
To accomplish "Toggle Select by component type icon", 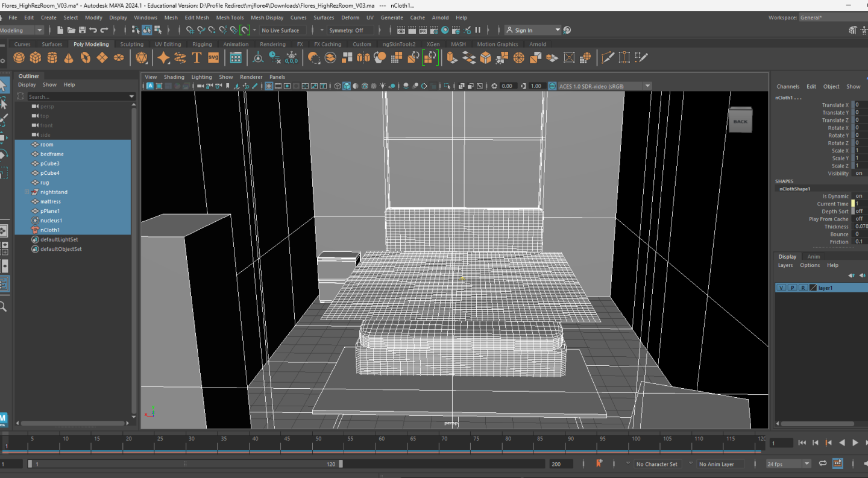I will pos(158,30).
